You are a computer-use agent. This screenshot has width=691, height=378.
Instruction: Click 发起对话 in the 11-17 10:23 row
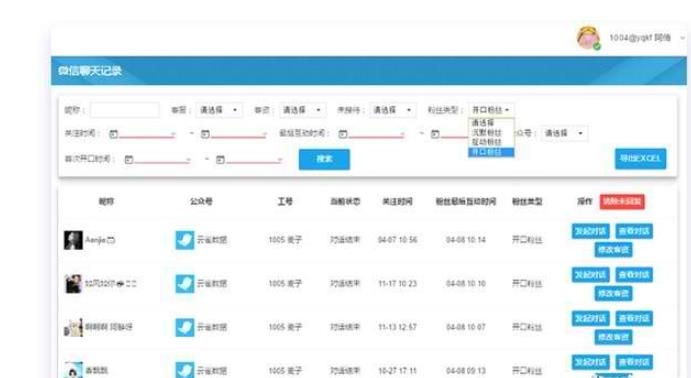pos(591,275)
